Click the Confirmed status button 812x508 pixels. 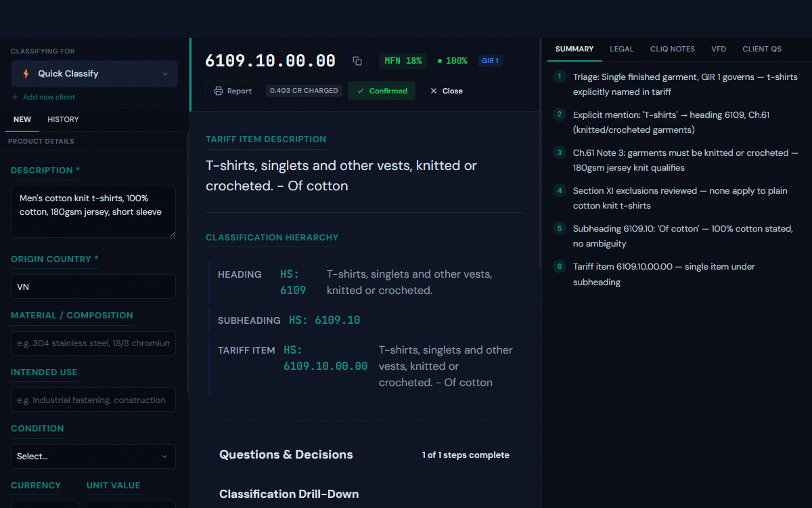pyautogui.click(x=382, y=91)
